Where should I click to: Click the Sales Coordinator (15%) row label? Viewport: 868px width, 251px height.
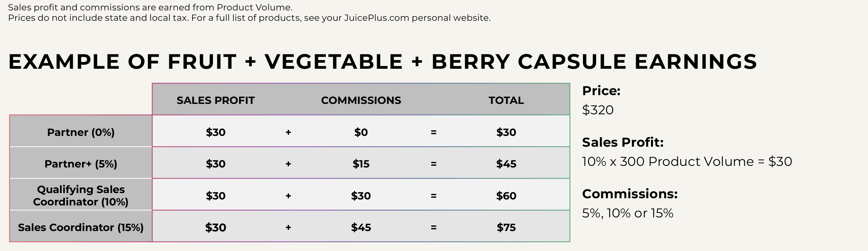coord(81,227)
